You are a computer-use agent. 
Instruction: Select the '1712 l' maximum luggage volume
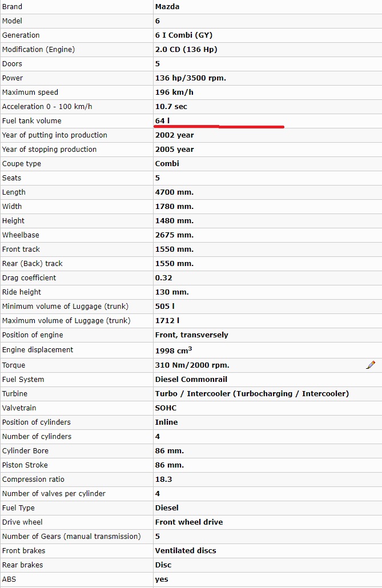pos(167,321)
